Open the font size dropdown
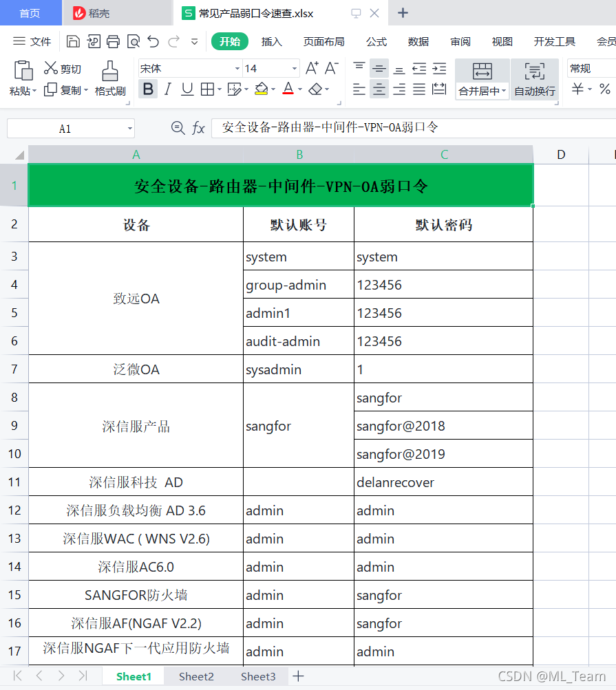The image size is (616, 690). [295, 69]
